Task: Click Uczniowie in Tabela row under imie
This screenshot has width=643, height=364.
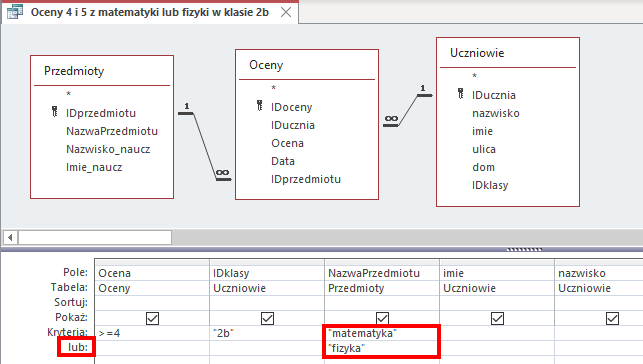Action: tap(497, 288)
